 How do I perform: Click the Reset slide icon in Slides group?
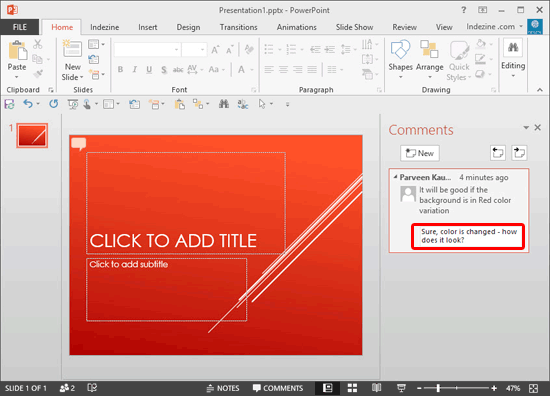click(93, 59)
